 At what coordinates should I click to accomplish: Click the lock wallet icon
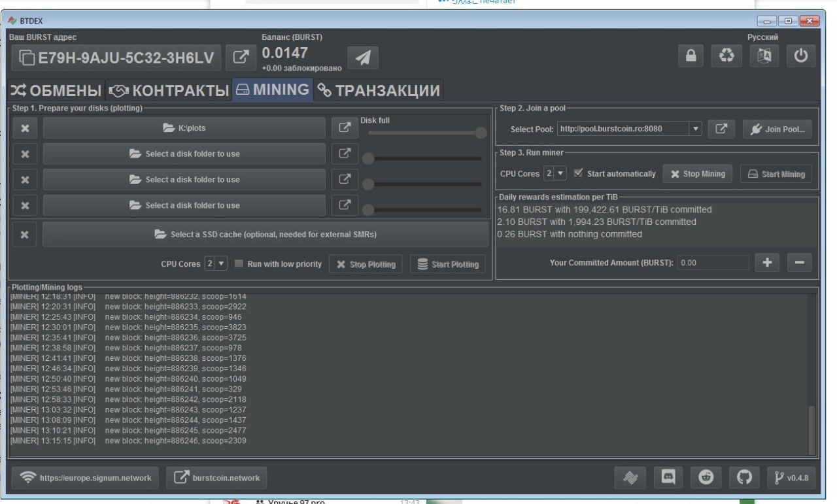[691, 56]
